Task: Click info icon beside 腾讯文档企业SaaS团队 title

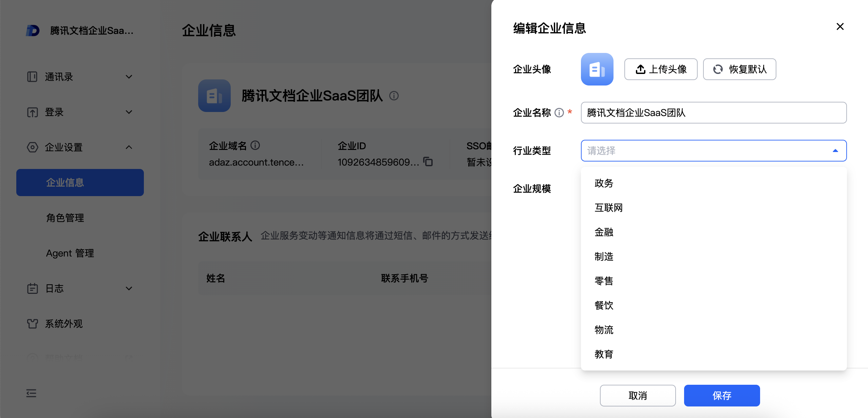Action: click(394, 96)
